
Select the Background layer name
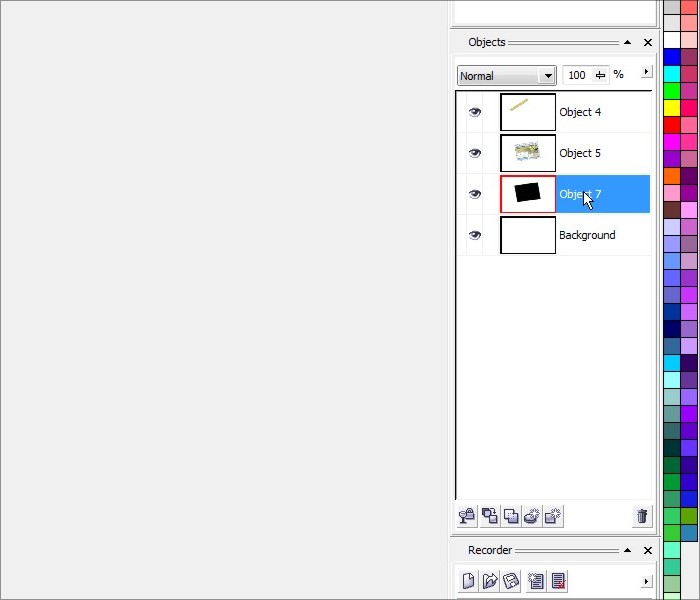pos(587,235)
